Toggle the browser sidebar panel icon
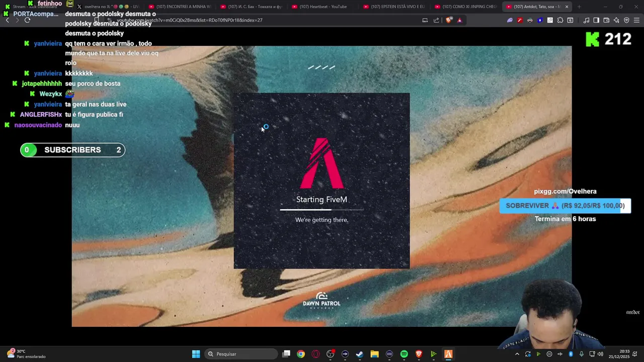Viewport: 644px width, 362px height. tap(596, 20)
